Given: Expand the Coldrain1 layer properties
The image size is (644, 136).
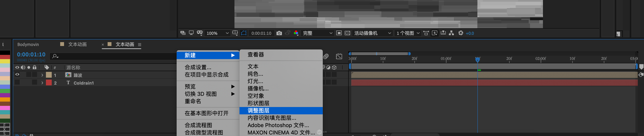Looking at the screenshot, I should 42,83.
